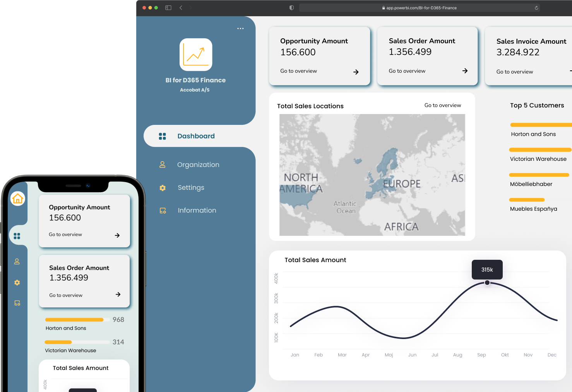Click arrow on Opportunity Amount desktop card
This screenshot has width=572, height=392.
356,72
